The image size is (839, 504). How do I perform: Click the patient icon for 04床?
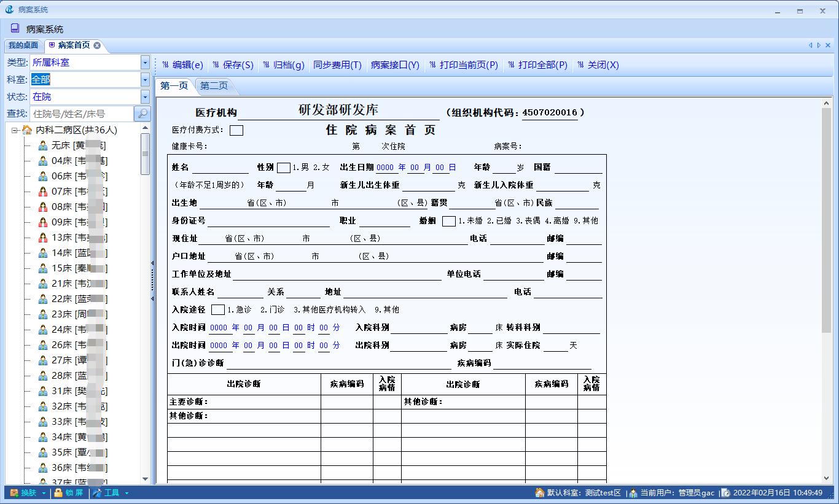point(43,161)
